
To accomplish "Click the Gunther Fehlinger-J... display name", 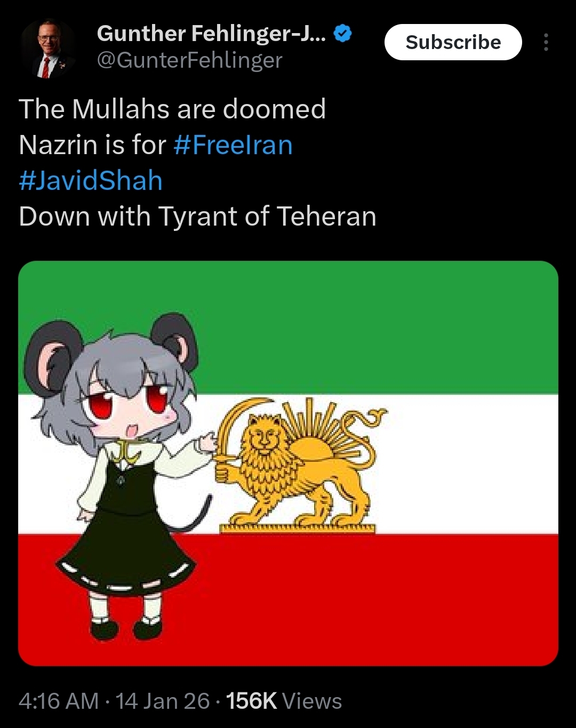I will click(211, 34).
